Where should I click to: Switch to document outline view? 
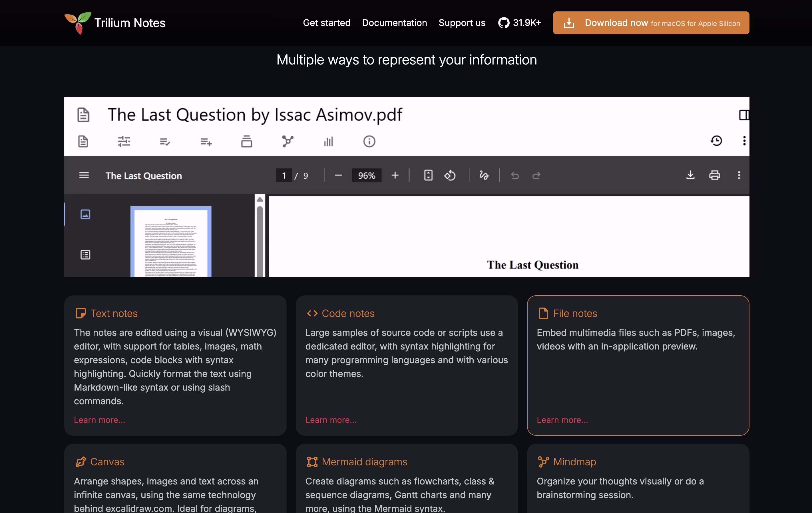[85, 255]
